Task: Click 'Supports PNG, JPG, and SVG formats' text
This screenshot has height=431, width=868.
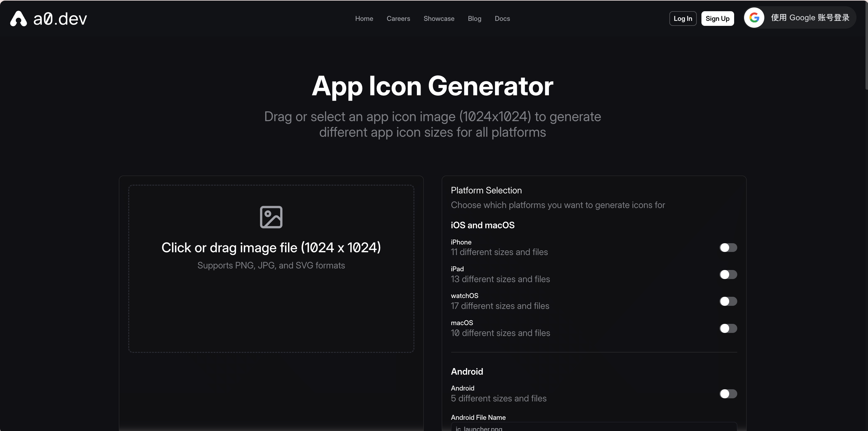Action: (271, 266)
